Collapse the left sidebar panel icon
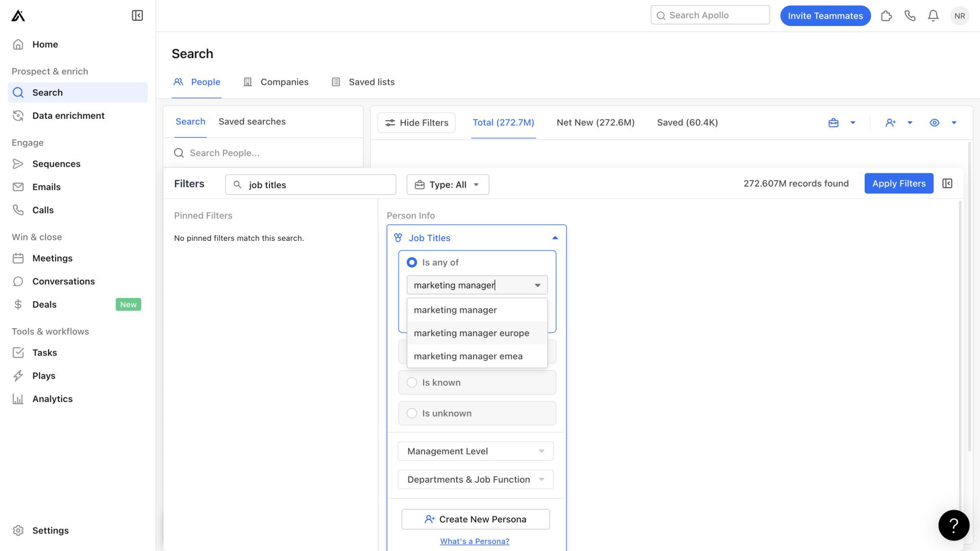The height and width of the screenshot is (551, 980). click(x=137, y=16)
